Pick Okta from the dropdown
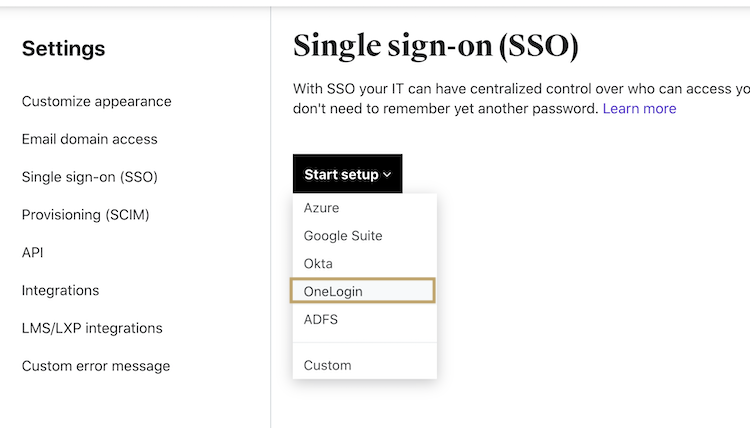The height and width of the screenshot is (428, 750). click(x=318, y=264)
